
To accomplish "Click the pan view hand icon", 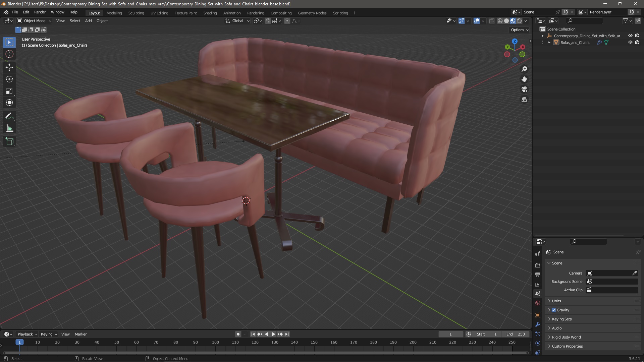I will pos(524,79).
